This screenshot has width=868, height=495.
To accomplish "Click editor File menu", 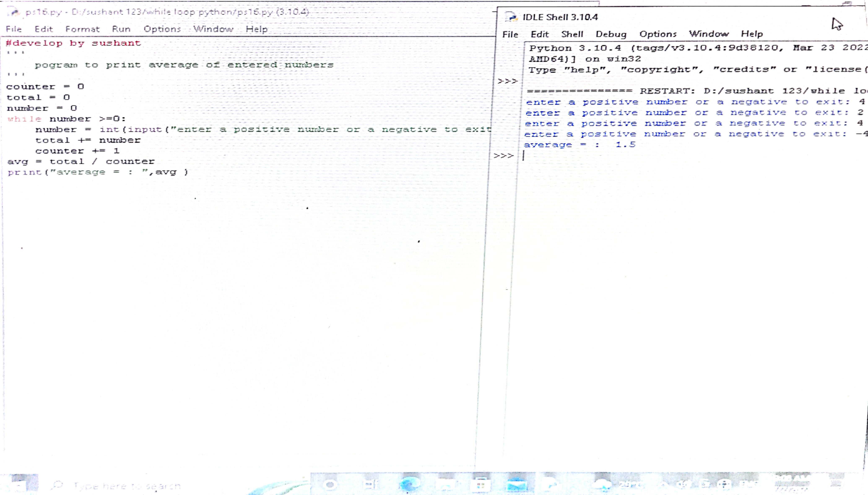I will point(14,29).
